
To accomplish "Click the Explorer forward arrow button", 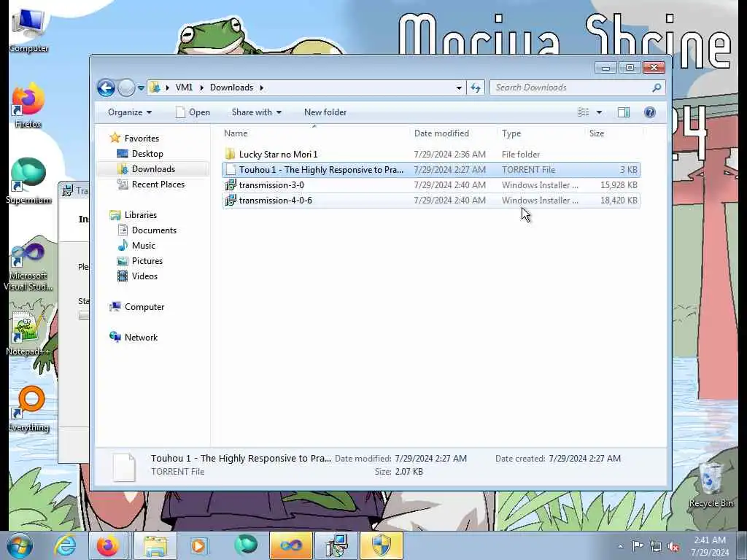I will click(x=126, y=87).
